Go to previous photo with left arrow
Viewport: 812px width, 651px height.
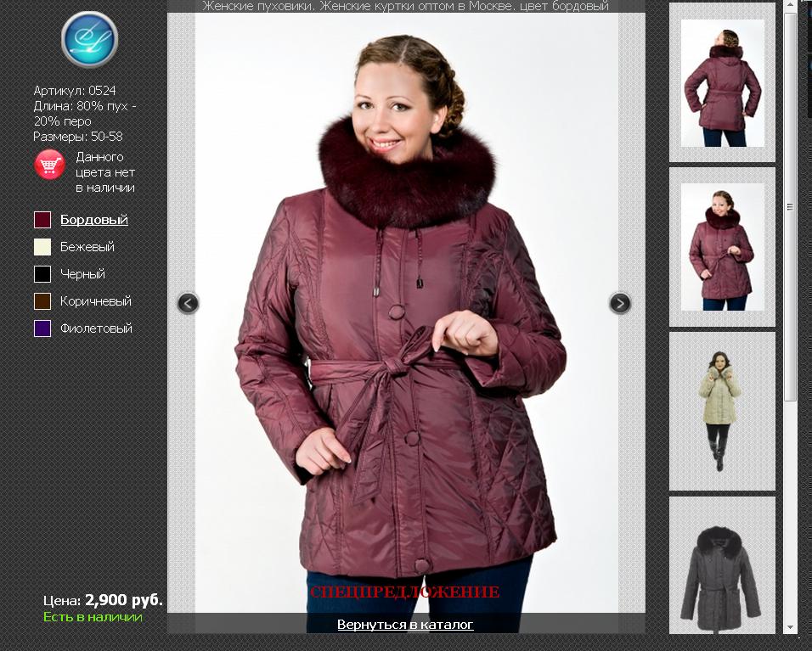188,303
